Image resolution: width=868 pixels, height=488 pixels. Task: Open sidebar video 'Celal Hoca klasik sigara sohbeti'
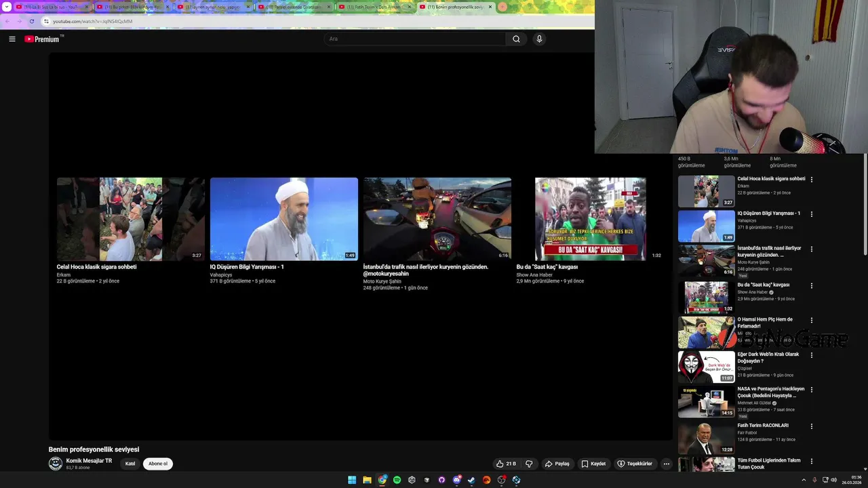coord(771,179)
